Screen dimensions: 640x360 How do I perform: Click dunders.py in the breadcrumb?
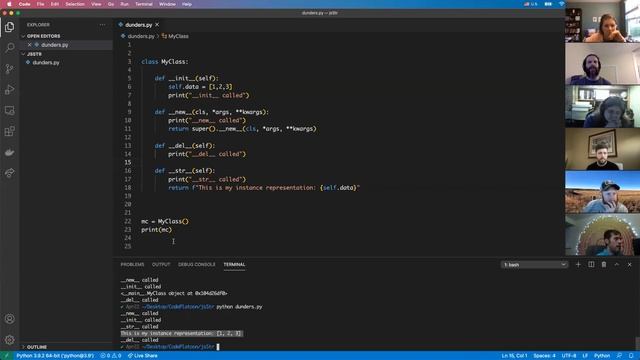[x=141, y=36]
